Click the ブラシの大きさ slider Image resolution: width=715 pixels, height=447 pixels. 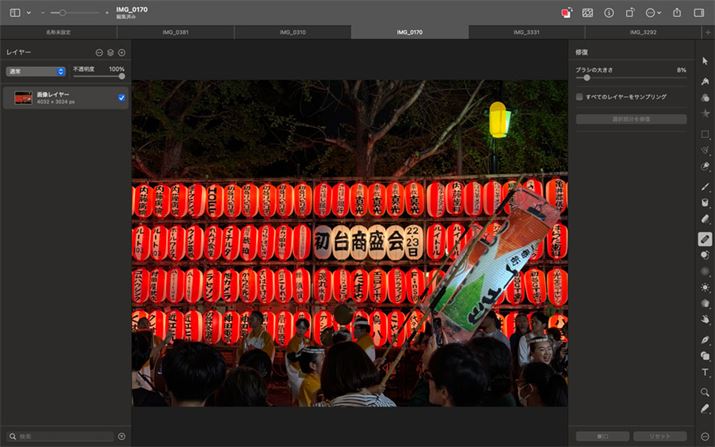tap(631, 78)
